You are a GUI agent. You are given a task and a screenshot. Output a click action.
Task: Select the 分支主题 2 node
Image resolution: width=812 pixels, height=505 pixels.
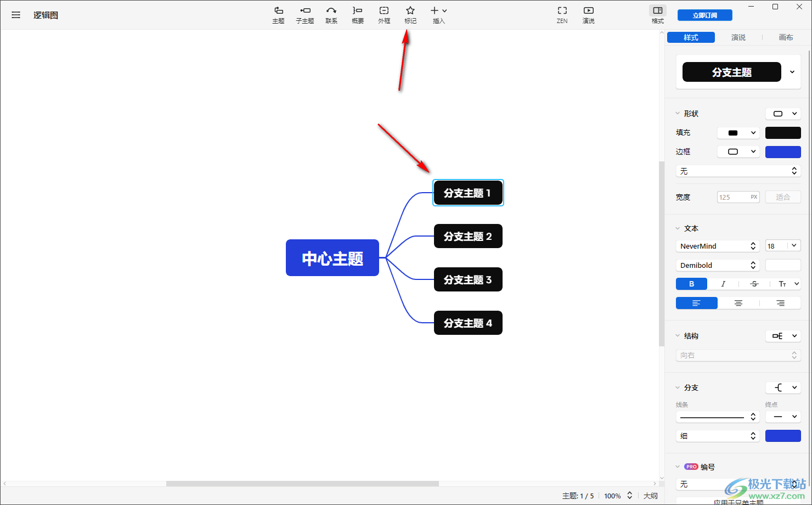tap(468, 236)
